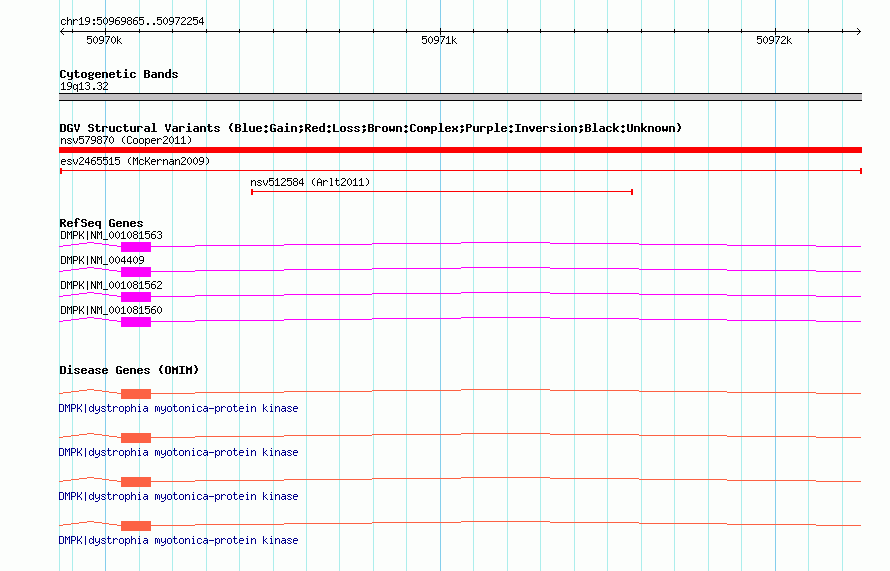Select the DGV Structural Variants track title
Screen dimensions: 890x571
(x=371, y=128)
